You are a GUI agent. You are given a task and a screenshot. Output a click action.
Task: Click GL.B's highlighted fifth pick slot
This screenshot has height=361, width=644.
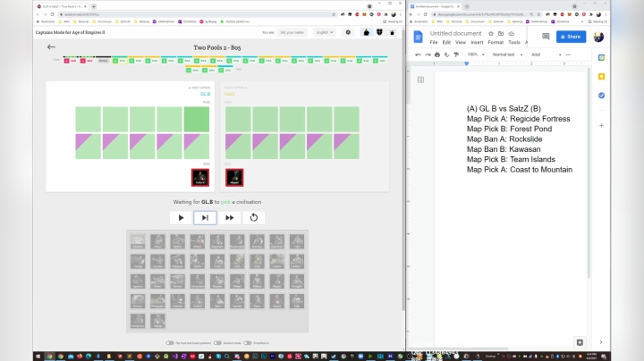196,120
